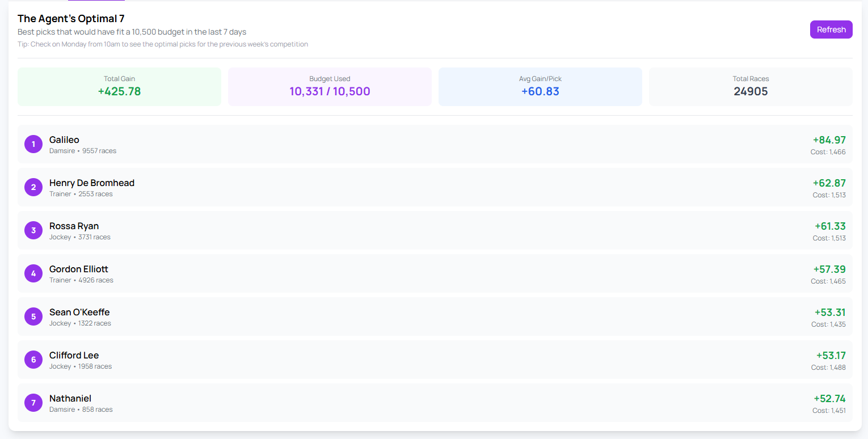868x439 pixels.
Task: Click the Damsire • 9557 races subtitle
Action: [83, 151]
